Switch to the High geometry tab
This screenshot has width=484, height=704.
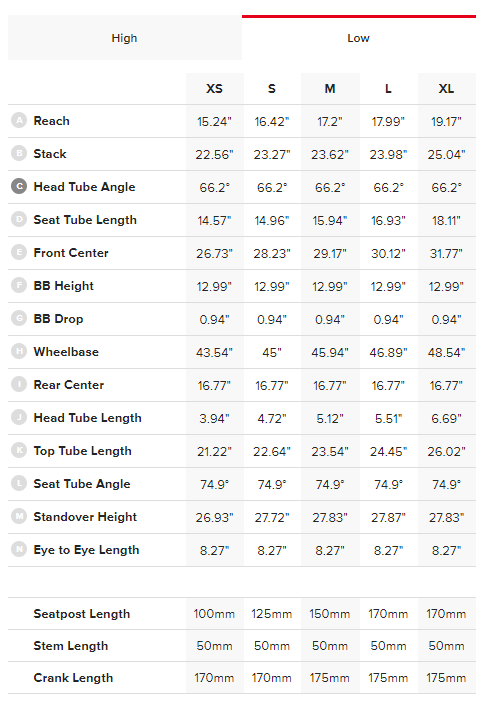click(x=124, y=38)
